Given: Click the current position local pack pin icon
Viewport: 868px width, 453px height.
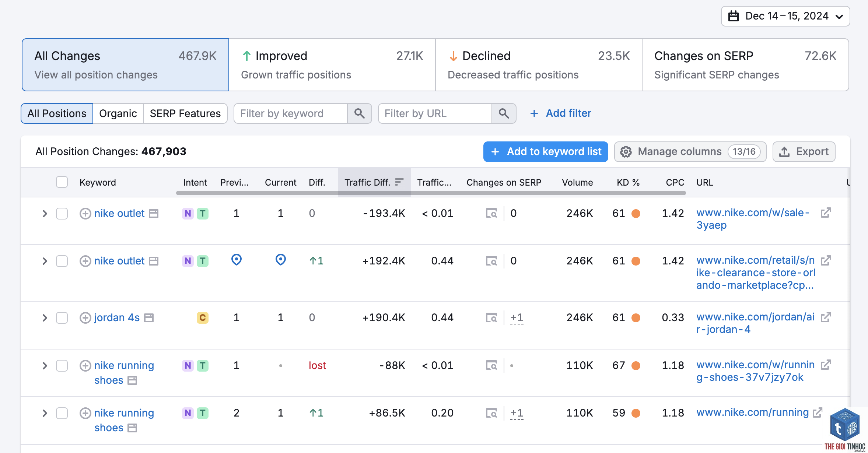Looking at the screenshot, I should 281,260.
